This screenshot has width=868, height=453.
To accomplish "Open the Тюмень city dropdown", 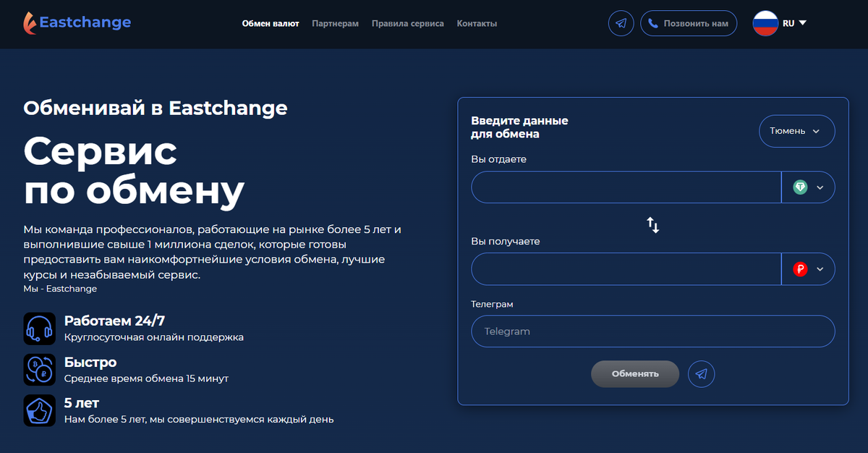I will 797,132.
